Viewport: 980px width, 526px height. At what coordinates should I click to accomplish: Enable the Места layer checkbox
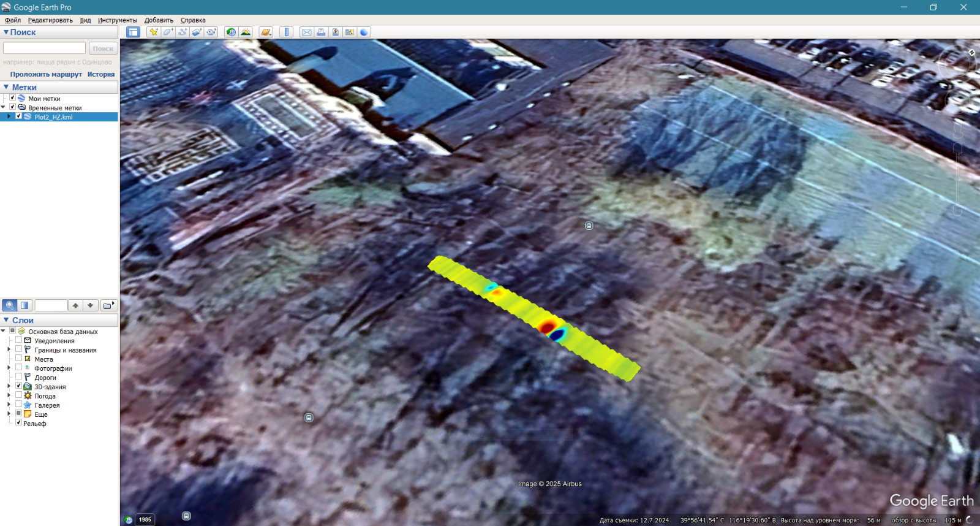pyautogui.click(x=18, y=358)
